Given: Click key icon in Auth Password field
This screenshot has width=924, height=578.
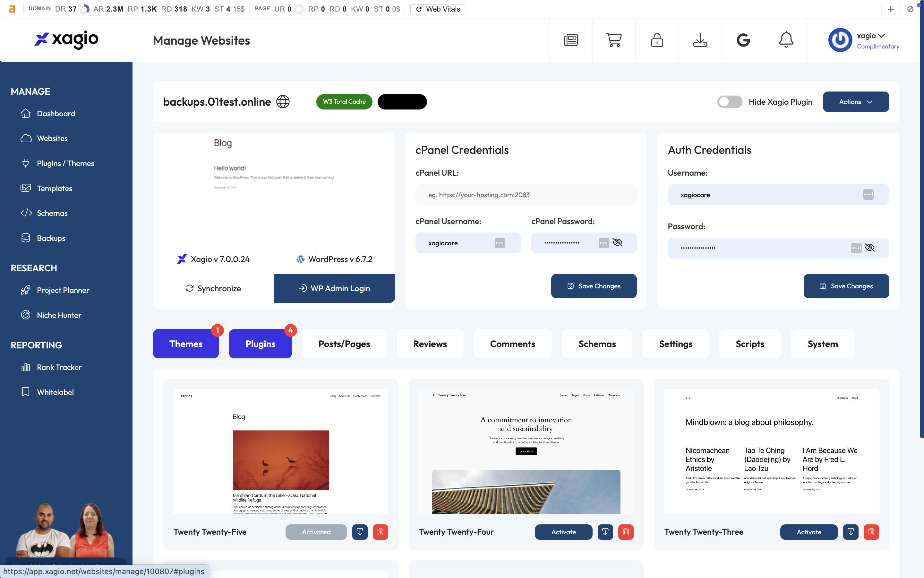Looking at the screenshot, I should 856,248.
